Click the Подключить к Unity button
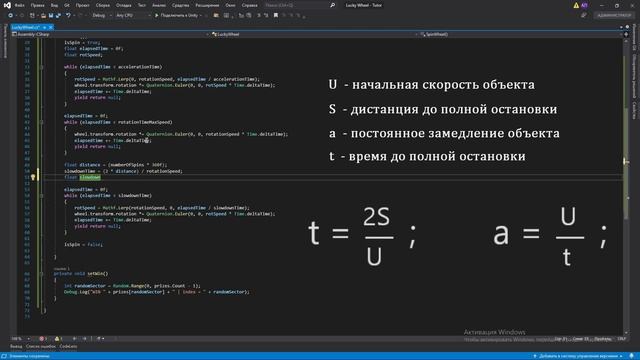This screenshot has height=360, width=640. tap(176, 16)
